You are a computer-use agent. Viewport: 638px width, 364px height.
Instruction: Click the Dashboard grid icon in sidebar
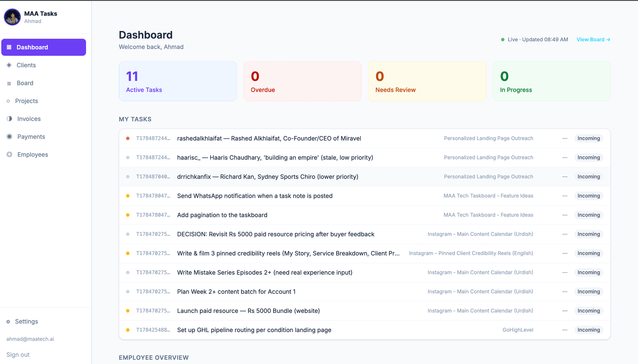9,47
